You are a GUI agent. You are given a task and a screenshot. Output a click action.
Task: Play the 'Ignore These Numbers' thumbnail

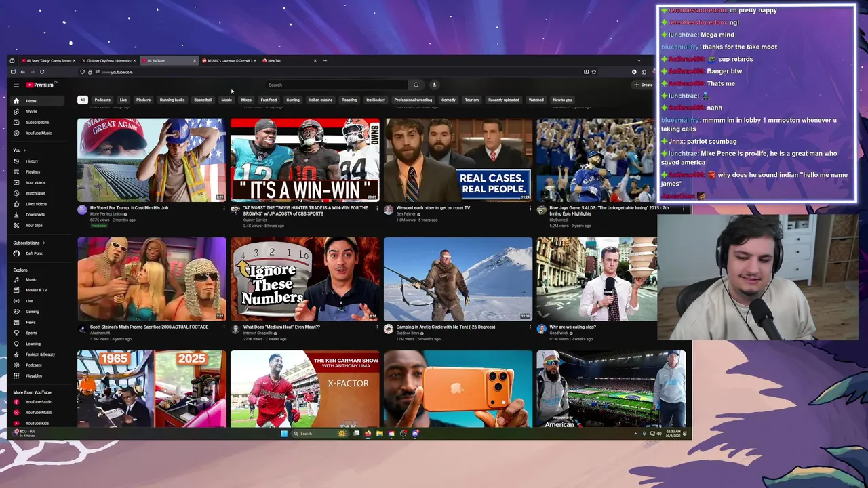[304, 279]
